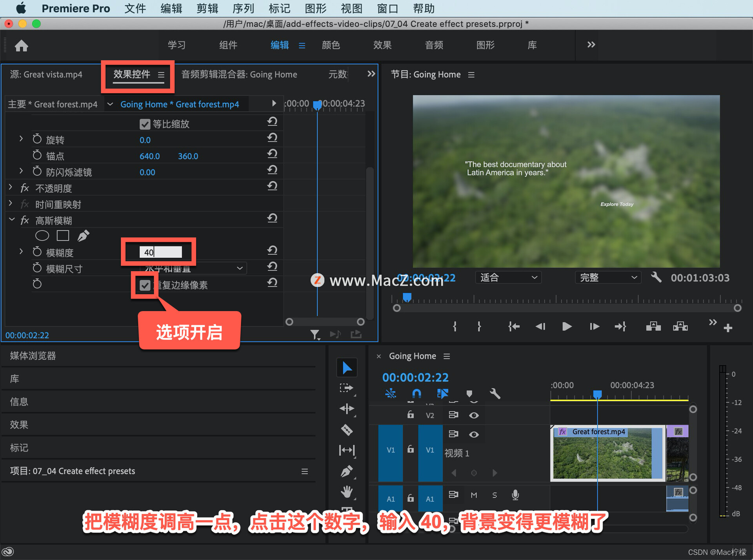
Task: Select the Hand tool
Action: (347, 491)
